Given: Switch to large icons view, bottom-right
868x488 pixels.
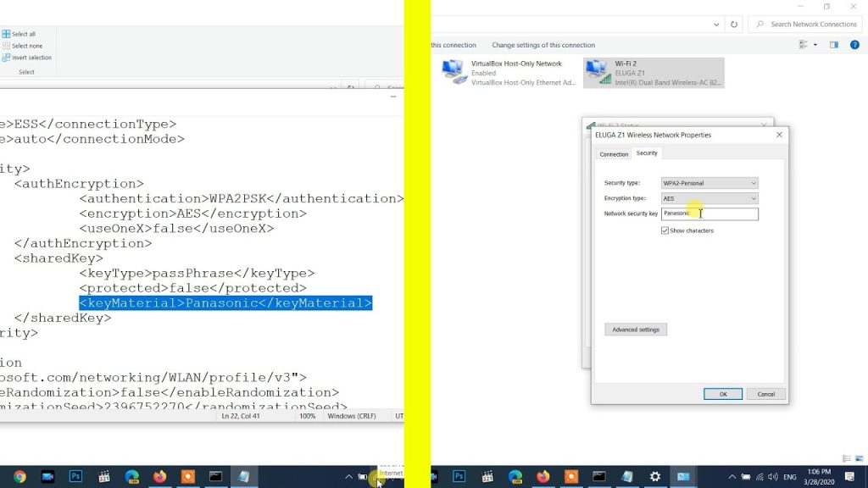Looking at the screenshot, I should pyautogui.click(x=860, y=458).
